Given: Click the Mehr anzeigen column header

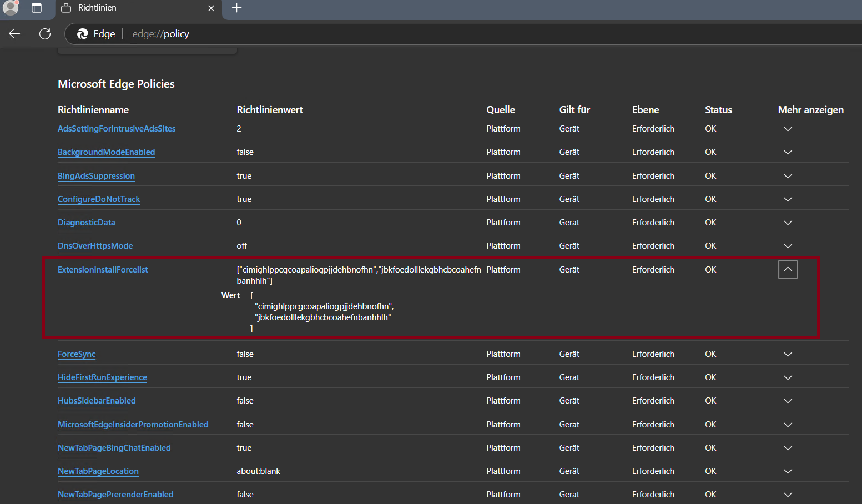Looking at the screenshot, I should coord(811,110).
